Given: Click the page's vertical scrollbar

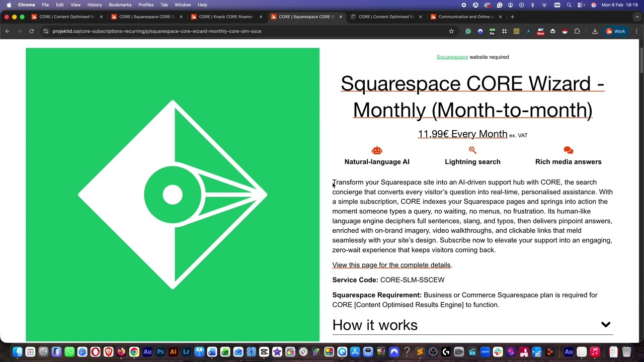Looking at the screenshot, I should pyautogui.click(x=641, y=60).
